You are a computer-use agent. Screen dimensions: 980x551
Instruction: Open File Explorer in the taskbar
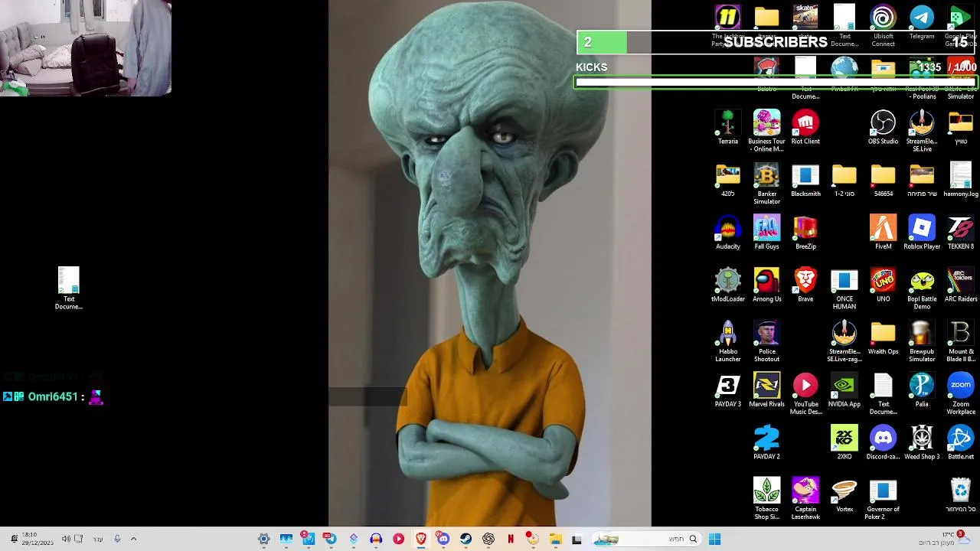555,539
